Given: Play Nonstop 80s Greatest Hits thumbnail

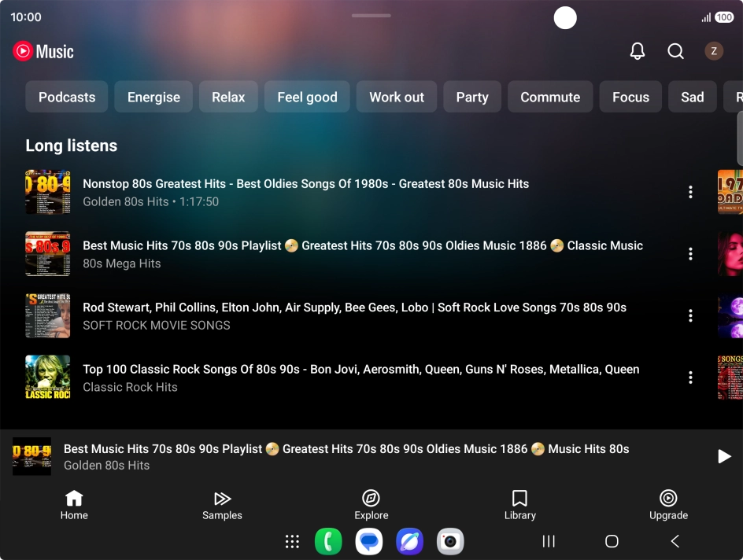Looking at the screenshot, I should pyautogui.click(x=48, y=192).
